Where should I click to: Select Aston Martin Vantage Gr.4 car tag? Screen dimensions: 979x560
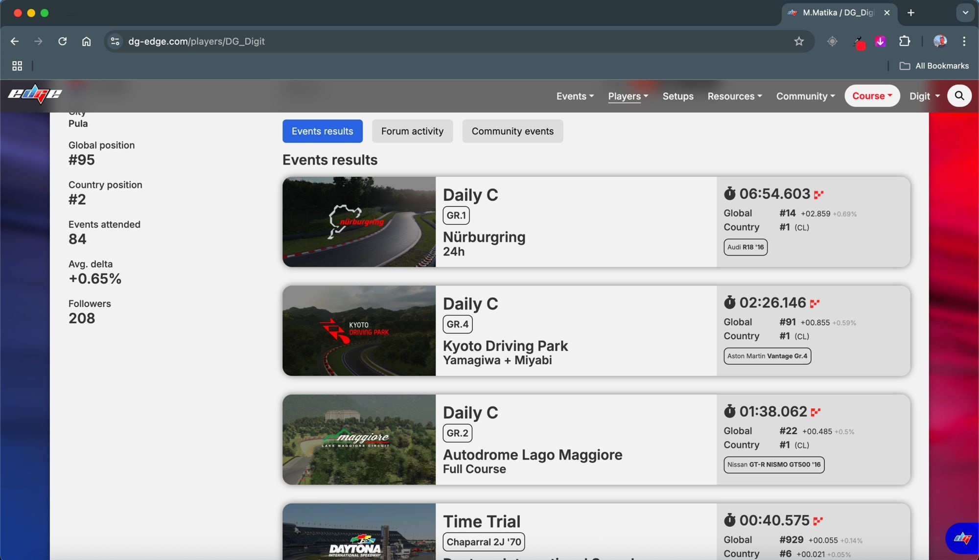click(767, 356)
